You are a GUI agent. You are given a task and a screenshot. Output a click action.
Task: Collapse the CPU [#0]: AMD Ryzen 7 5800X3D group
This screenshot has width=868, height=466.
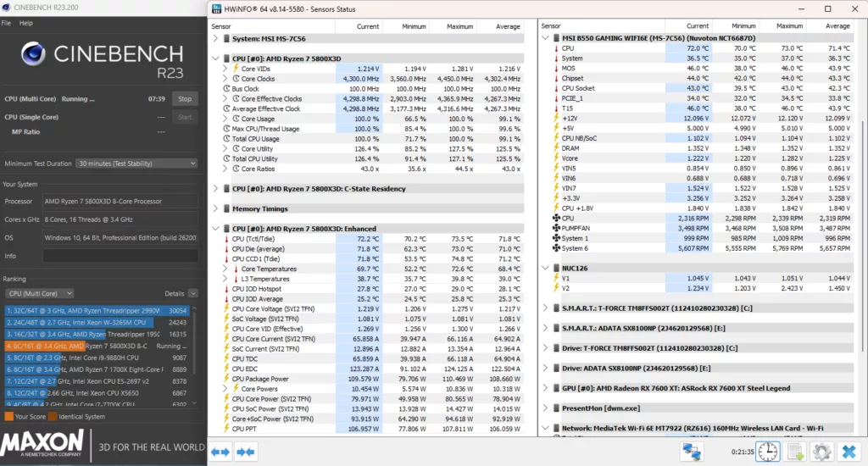point(215,58)
